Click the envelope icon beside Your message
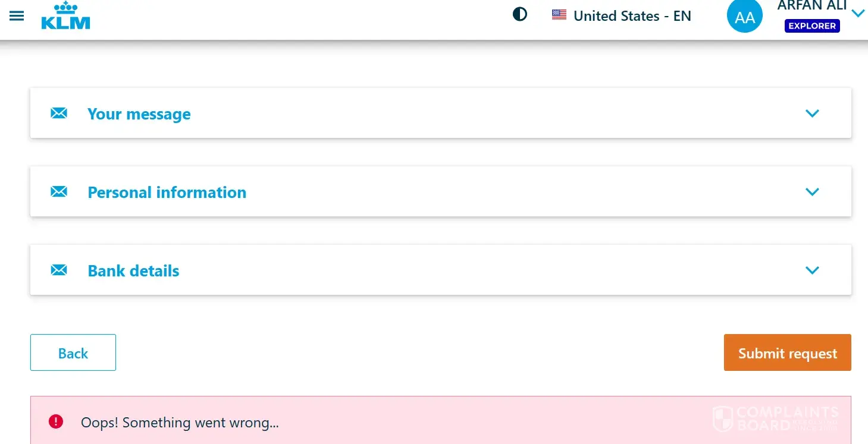 pyautogui.click(x=59, y=113)
